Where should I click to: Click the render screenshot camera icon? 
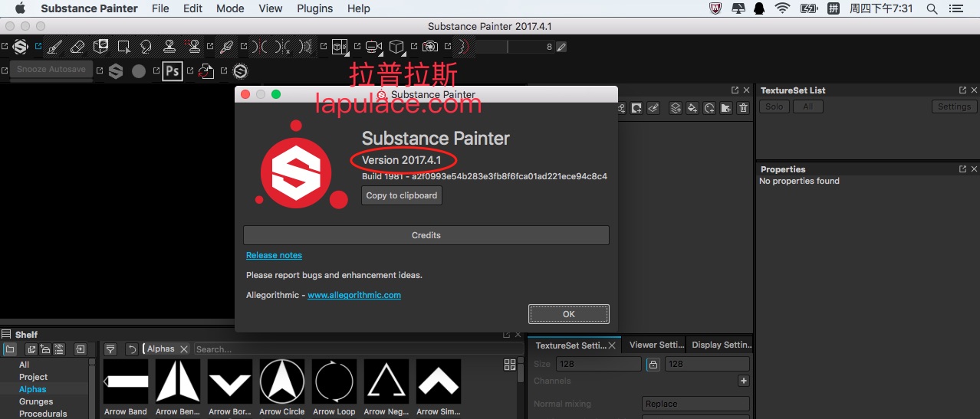(430, 47)
